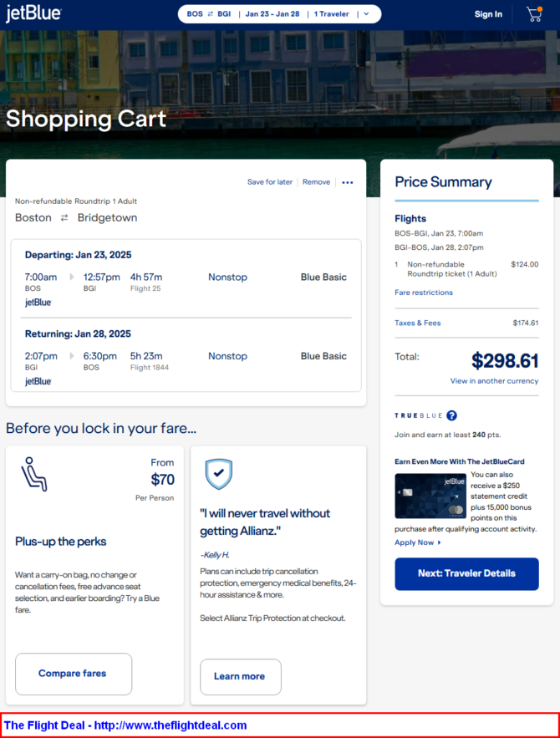Click Save for later link
This screenshot has height=738, width=560.
(270, 182)
